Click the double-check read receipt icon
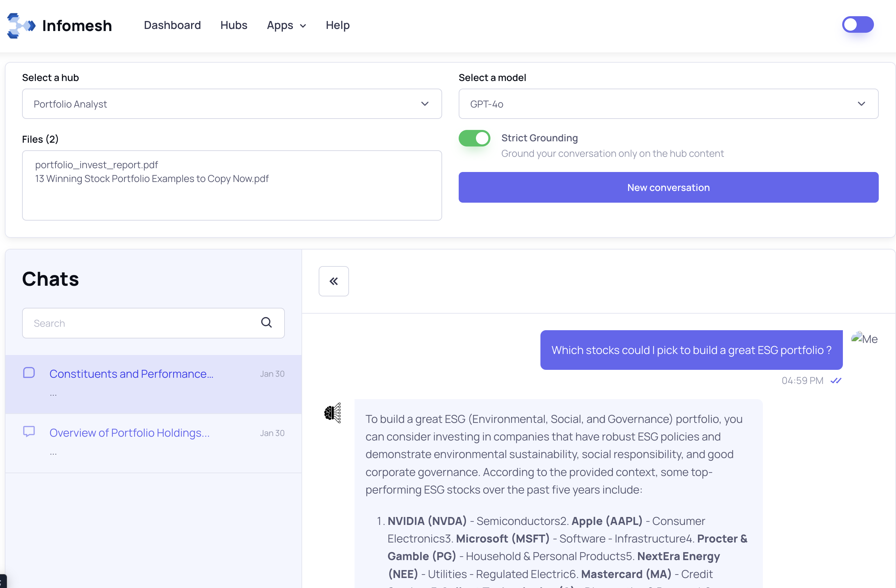 836,380
